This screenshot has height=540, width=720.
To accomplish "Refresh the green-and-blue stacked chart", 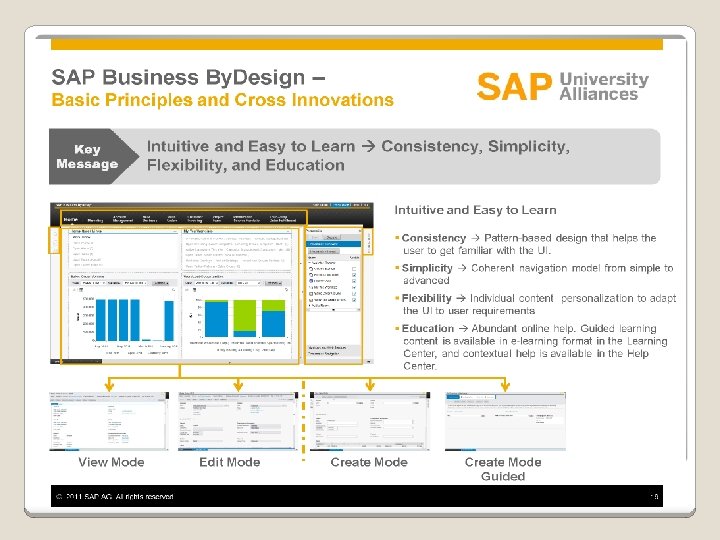I will tap(287, 290).
